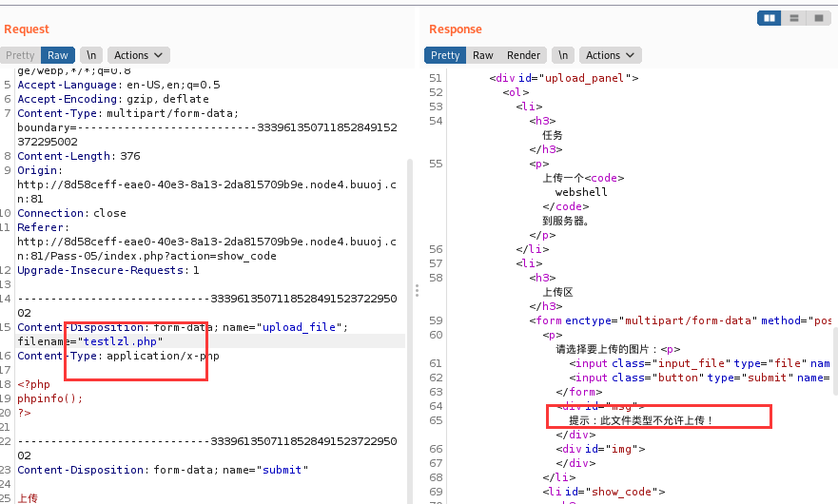Select combined tabbed layout icon
838x504 pixels.
click(x=818, y=18)
